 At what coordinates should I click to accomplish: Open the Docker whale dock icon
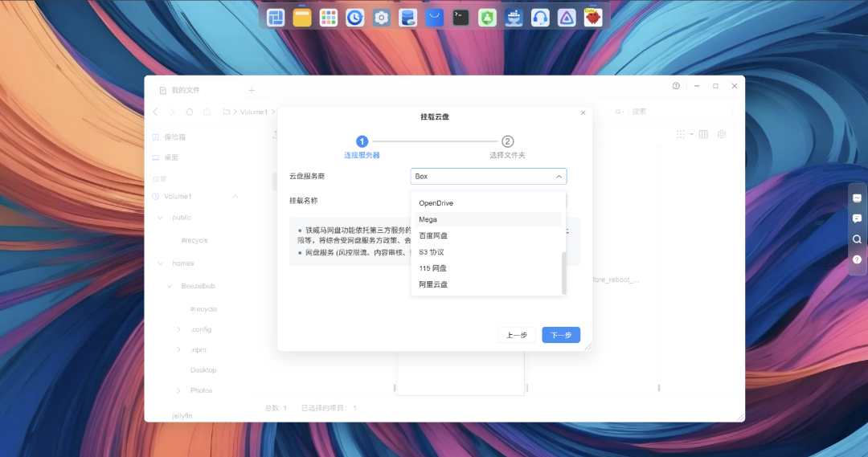coord(514,18)
